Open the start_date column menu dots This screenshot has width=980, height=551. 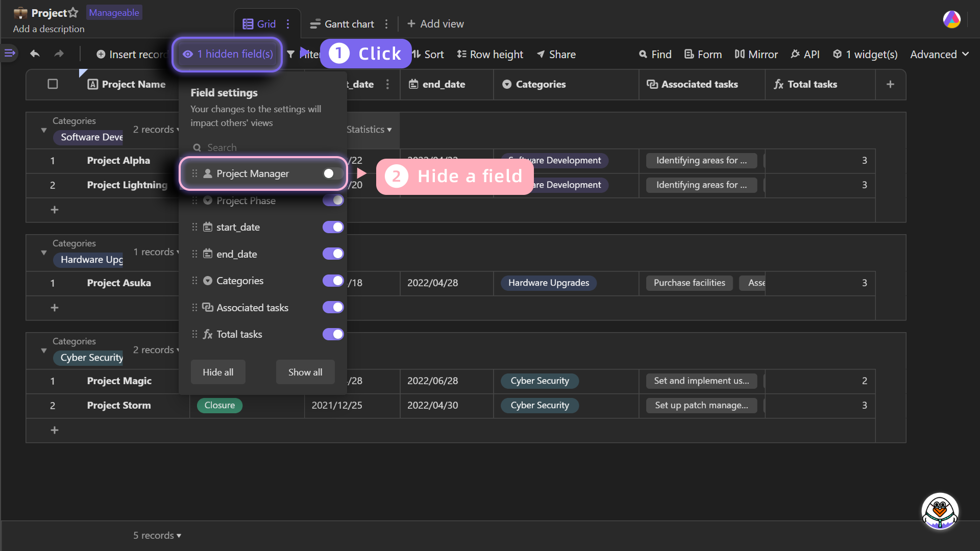[x=387, y=84]
